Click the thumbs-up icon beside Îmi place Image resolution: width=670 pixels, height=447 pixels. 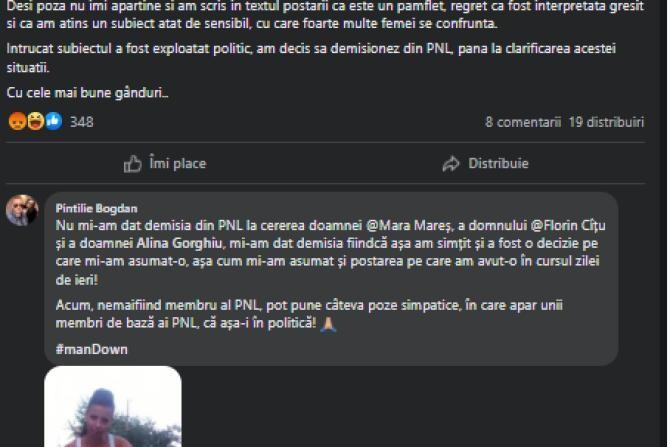pos(132,164)
